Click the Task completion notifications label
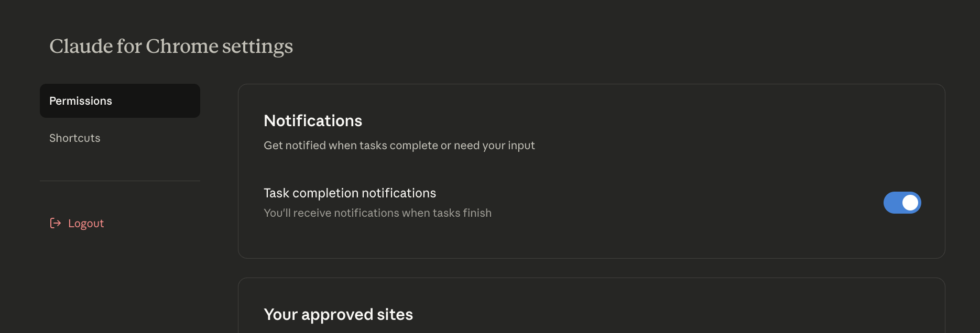This screenshot has width=980, height=333. (350, 193)
